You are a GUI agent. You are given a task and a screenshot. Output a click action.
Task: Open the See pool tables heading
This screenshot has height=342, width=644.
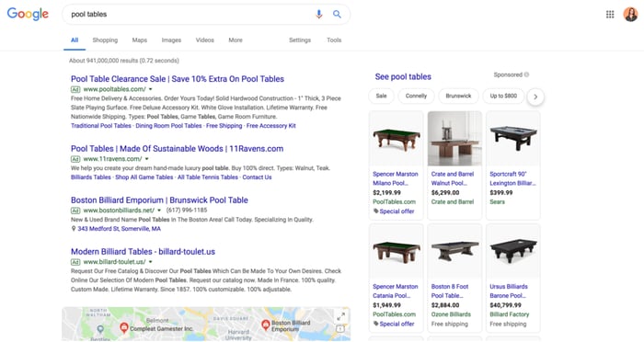tap(403, 77)
